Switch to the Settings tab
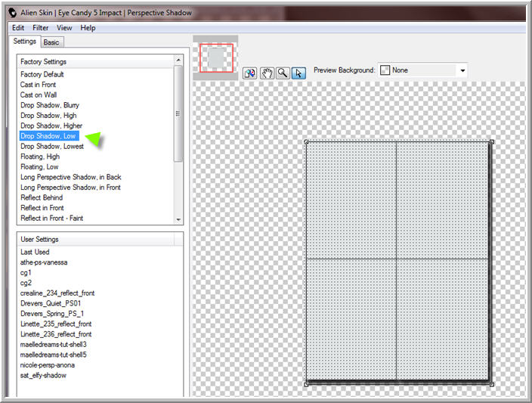 coord(25,42)
